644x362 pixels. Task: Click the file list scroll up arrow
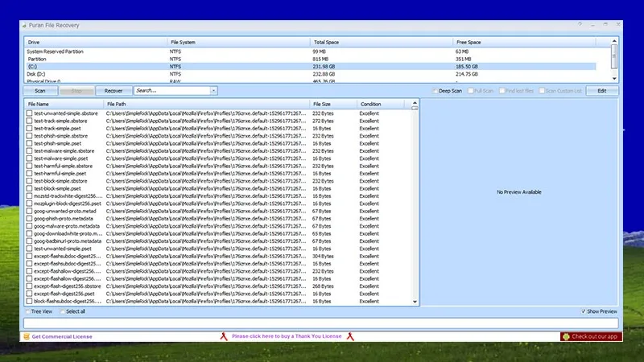415,103
